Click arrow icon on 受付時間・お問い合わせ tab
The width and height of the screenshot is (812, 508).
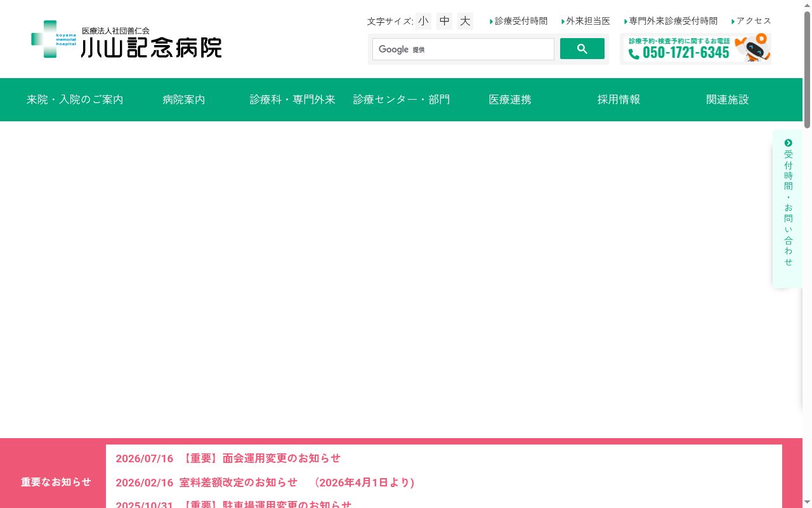tap(789, 143)
